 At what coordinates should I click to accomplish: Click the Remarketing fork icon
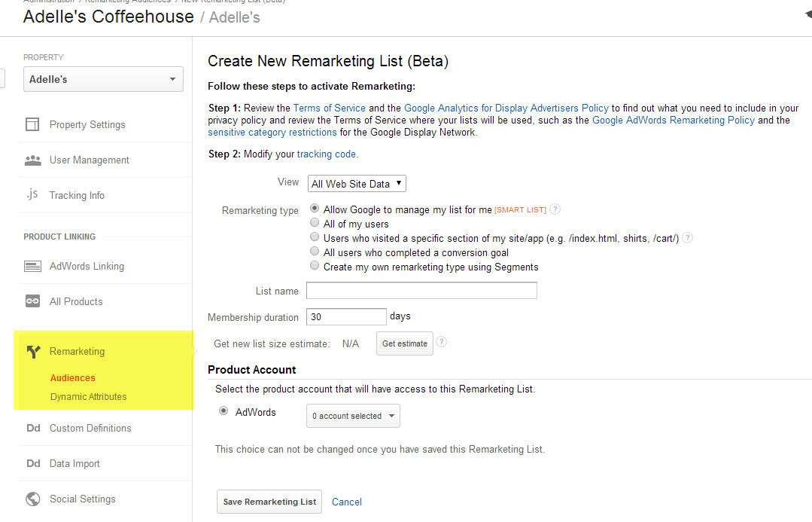coord(33,352)
